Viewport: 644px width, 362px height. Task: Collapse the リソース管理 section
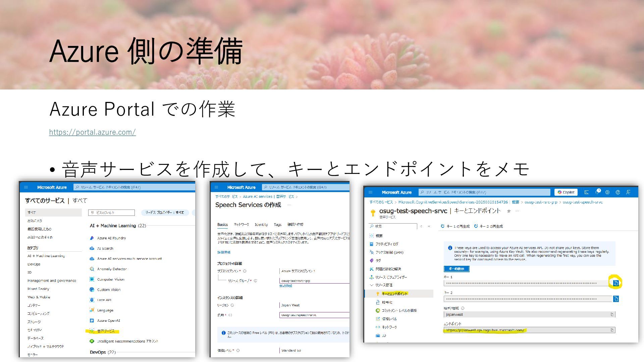371,285
